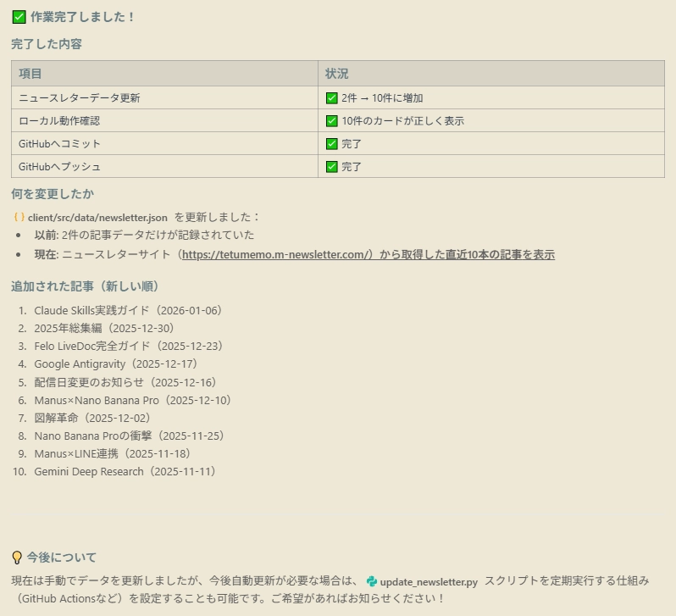This screenshot has height=616, width=676.
Task: Click the Gemini Deep Research list item
Action: coord(125,471)
